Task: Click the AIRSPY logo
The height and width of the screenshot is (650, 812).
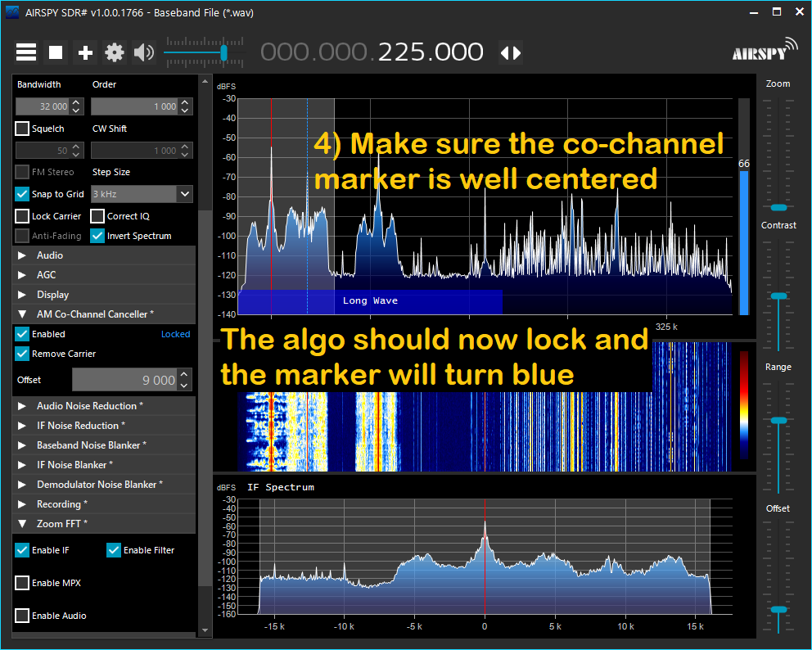Action: 765,51
